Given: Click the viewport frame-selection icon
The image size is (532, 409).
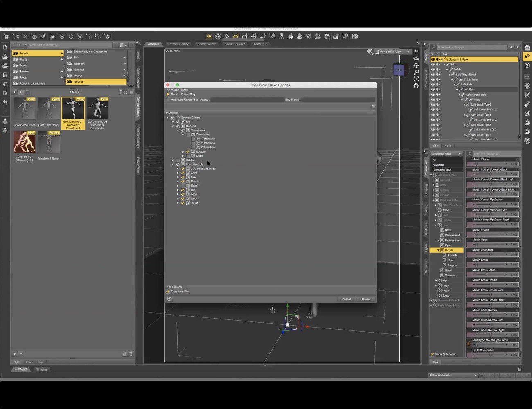Looking at the screenshot, I should coord(416,79).
